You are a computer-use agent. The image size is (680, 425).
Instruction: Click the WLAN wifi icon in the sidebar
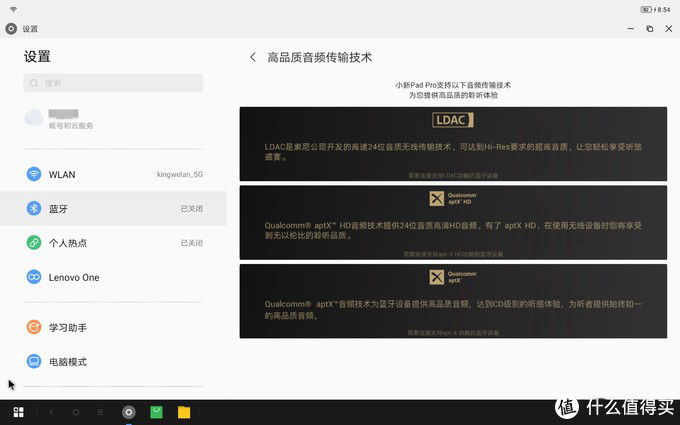[x=34, y=174]
